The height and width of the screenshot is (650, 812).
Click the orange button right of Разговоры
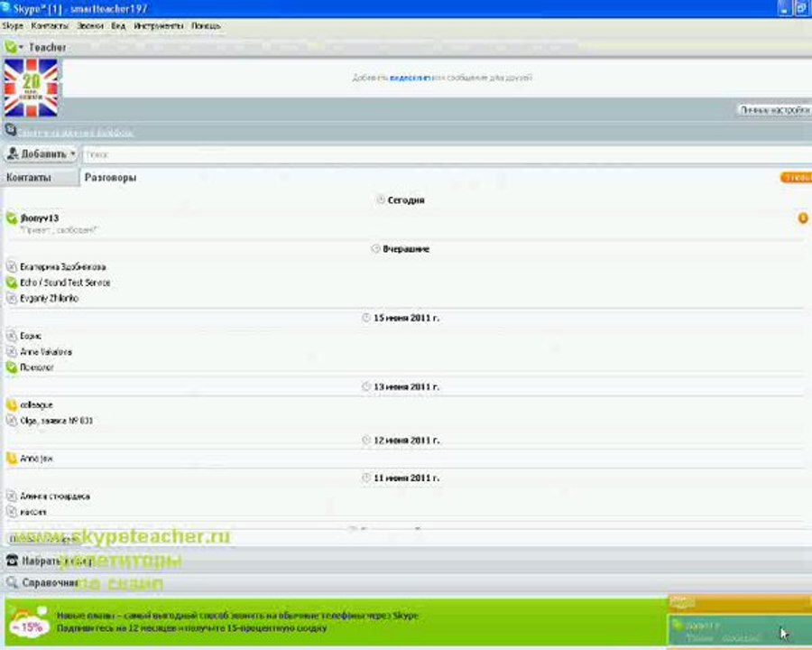pos(796,177)
